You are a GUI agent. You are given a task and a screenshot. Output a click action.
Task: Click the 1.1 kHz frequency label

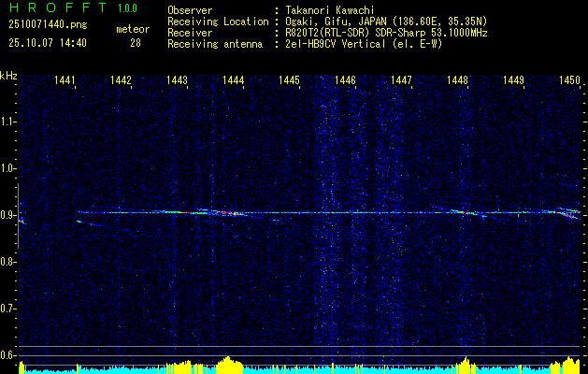(7, 122)
